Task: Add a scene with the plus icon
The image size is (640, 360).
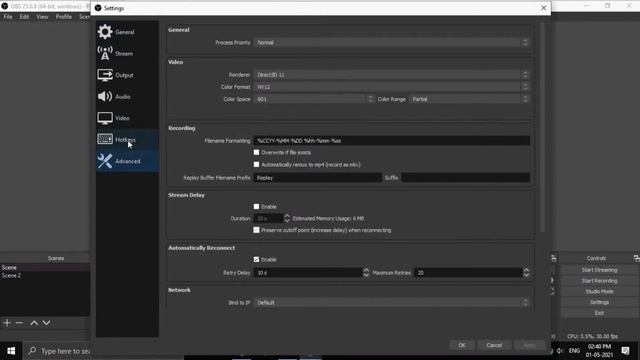Action: pyautogui.click(x=7, y=323)
